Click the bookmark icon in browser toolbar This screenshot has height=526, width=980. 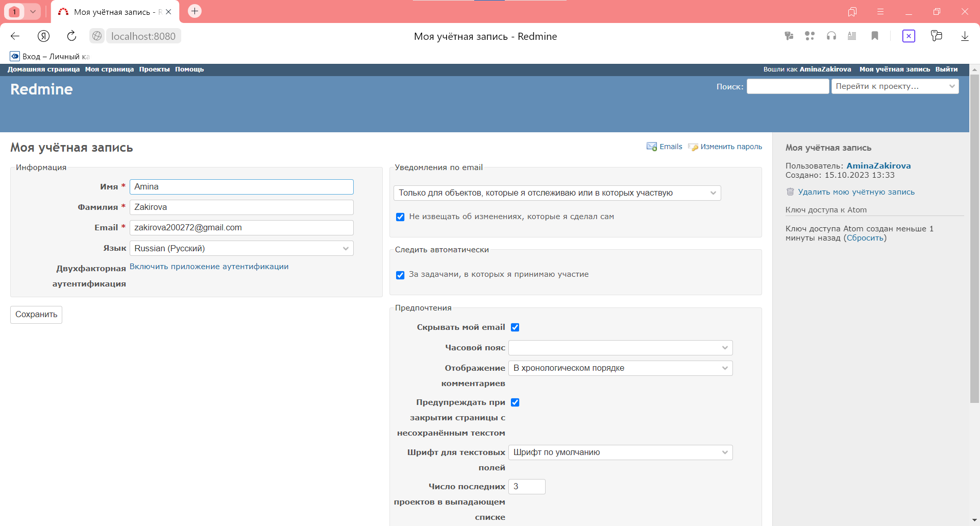point(875,36)
